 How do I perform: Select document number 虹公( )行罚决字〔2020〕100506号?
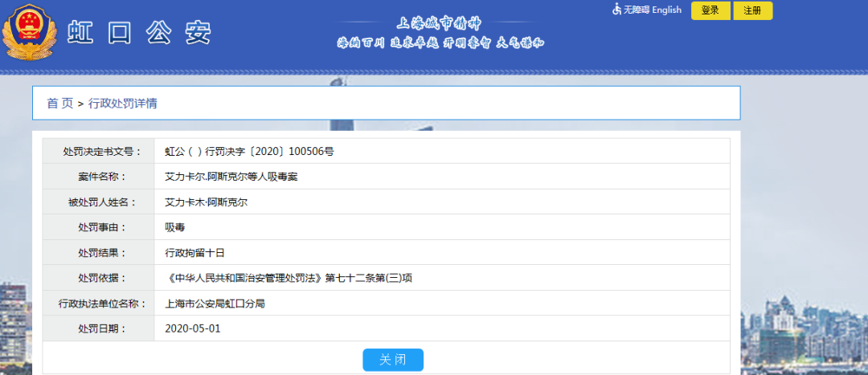click(250, 151)
